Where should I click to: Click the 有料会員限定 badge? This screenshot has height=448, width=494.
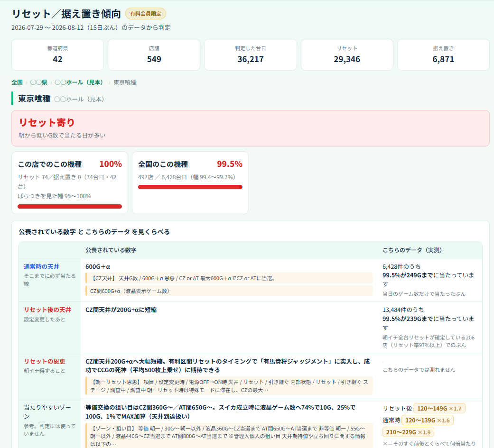[146, 14]
